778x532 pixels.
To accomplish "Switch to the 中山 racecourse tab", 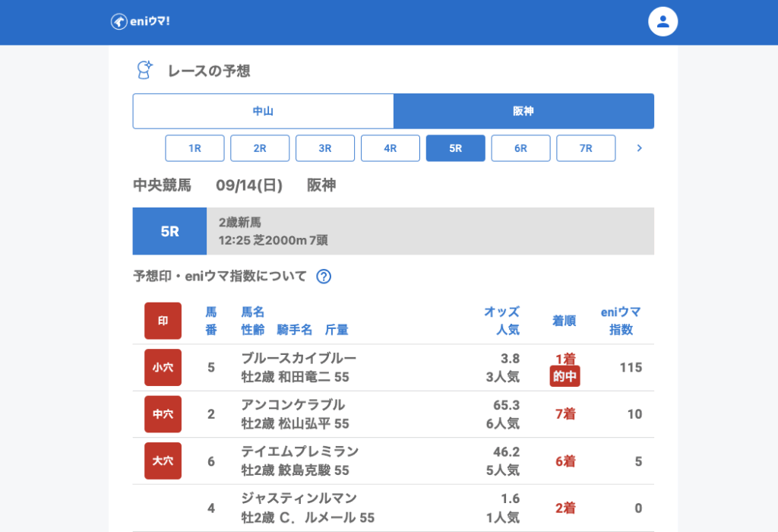I will pos(263,111).
